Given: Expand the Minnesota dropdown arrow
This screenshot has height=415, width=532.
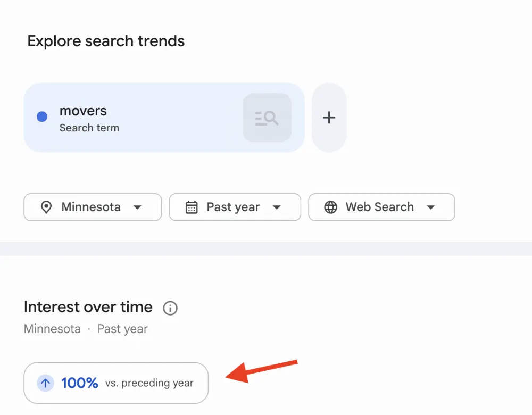Looking at the screenshot, I should point(137,207).
